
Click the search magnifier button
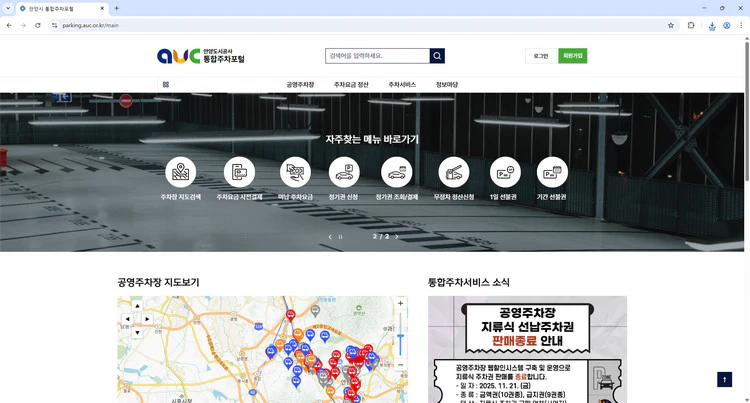(x=437, y=56)
